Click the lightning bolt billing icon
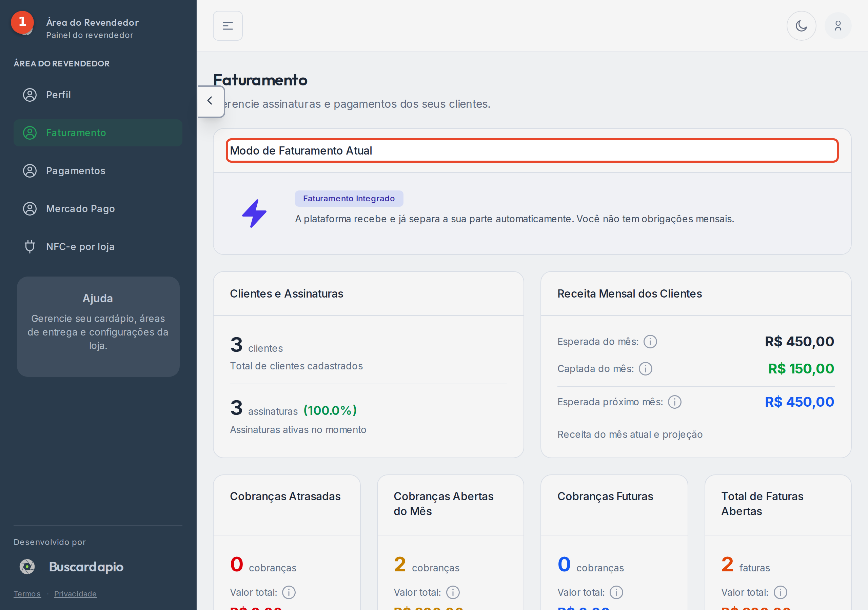868x610 pixels. pos(254,213)
